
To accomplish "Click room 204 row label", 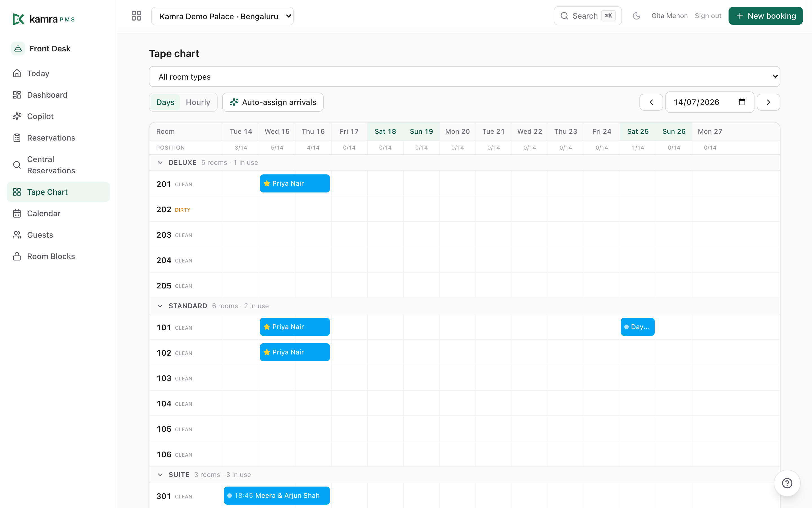I will point(174,260).
